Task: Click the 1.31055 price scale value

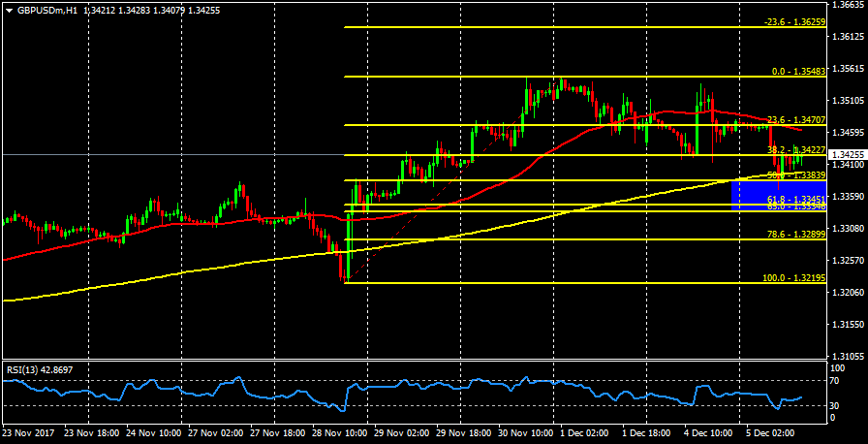Action: pyautogui.click(x=848, y=356)
